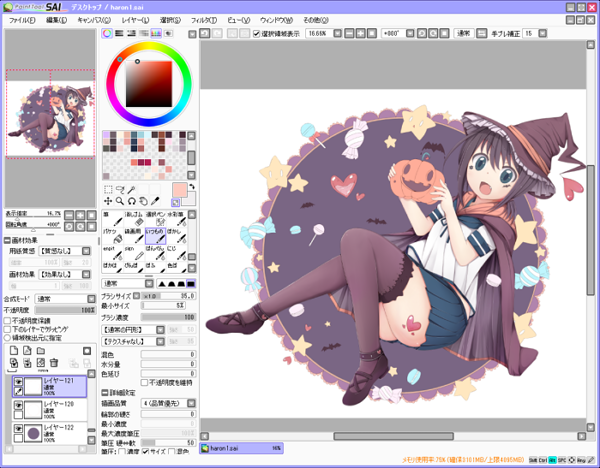Select the zoom magnifier tool

(120, 201)
